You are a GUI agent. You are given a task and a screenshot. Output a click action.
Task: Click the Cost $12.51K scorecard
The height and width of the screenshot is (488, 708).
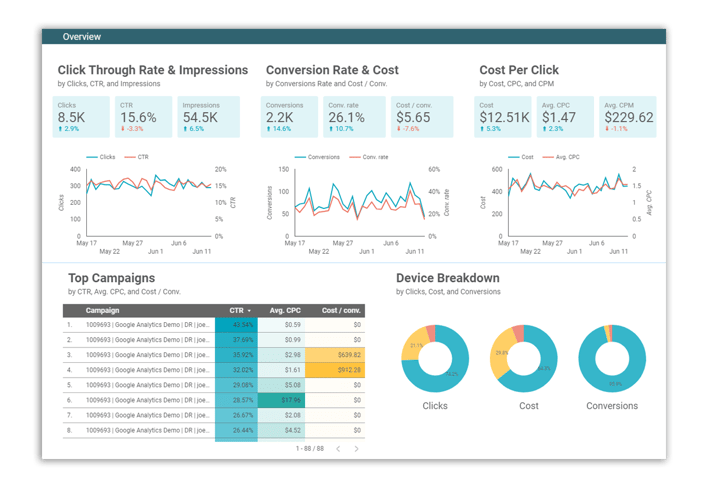pos(503,116)
